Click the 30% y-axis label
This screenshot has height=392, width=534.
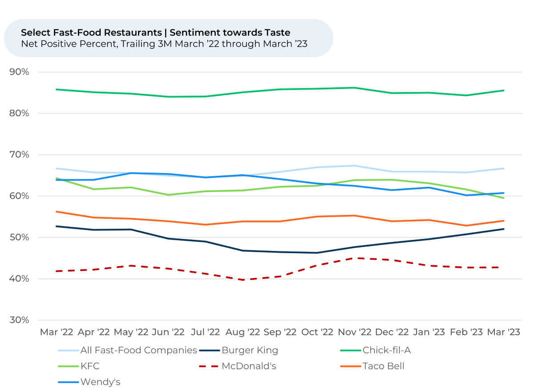tap(20, 320)
